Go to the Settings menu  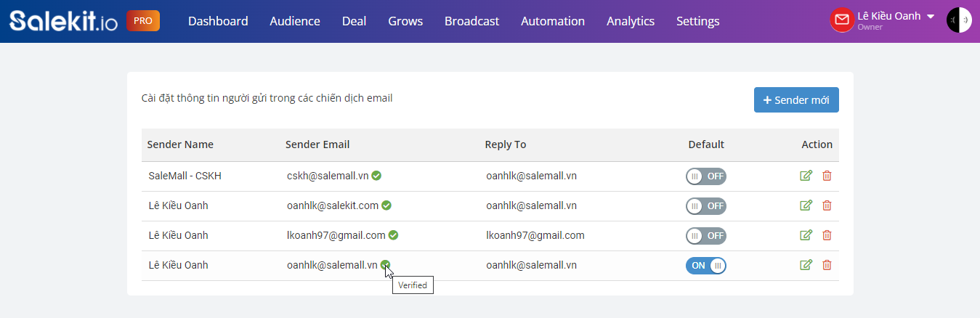tap(698, 21)
